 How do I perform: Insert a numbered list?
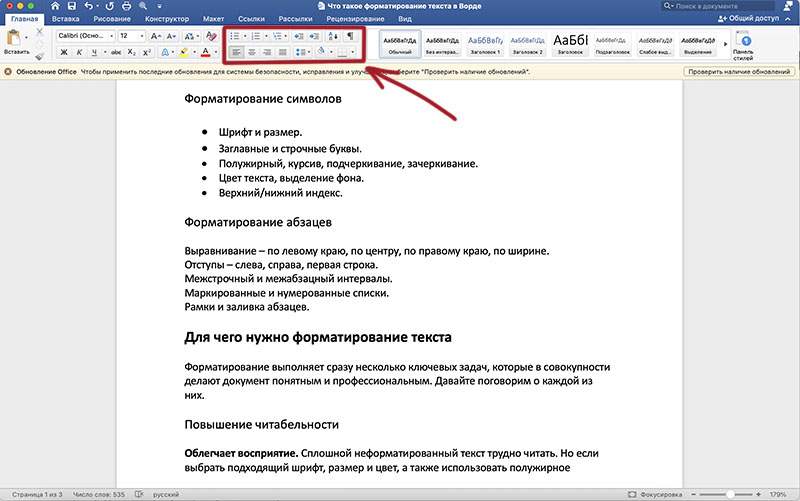(x=256, y=36)
